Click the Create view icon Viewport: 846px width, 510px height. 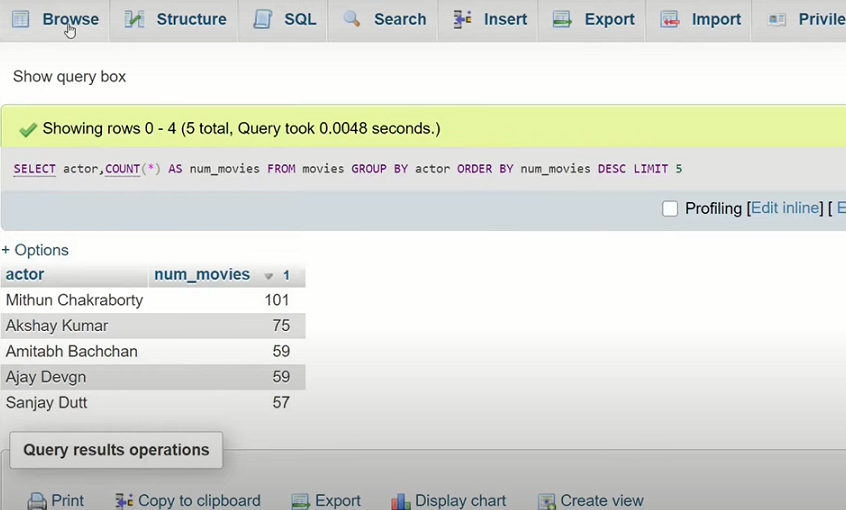pos(547,501)
